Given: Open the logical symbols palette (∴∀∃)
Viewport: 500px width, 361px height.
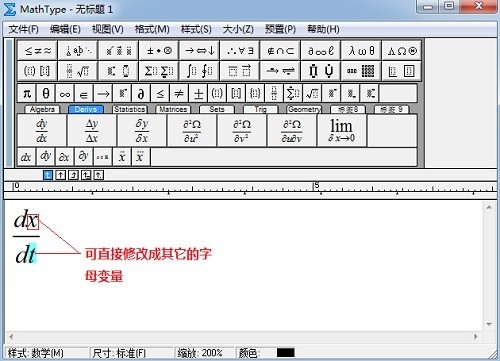Looking at the screenshot, I should 240,51.
